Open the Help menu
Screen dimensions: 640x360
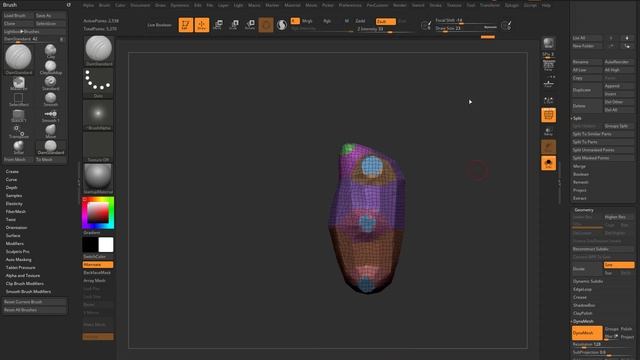(546, 5)
